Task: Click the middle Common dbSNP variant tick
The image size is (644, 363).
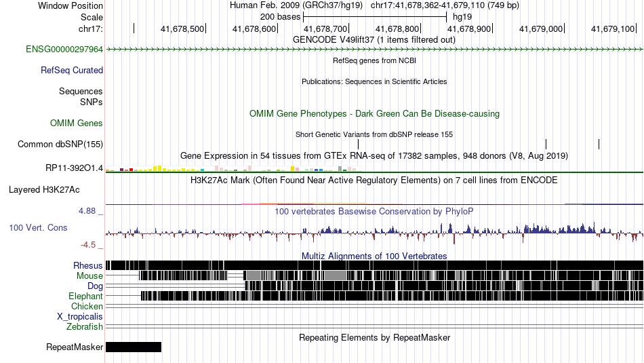Action: [546, 144]
